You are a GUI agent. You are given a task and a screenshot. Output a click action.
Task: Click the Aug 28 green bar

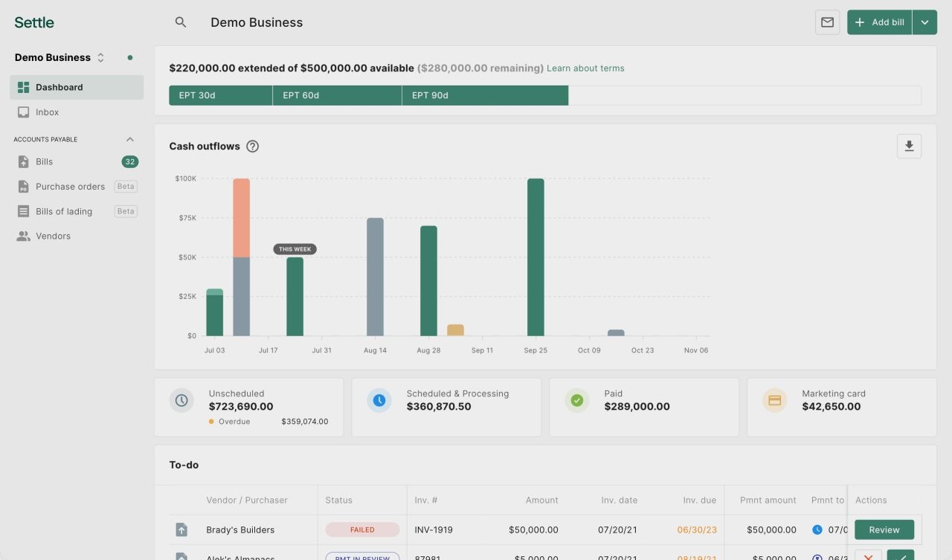click(x=428, y=281)
